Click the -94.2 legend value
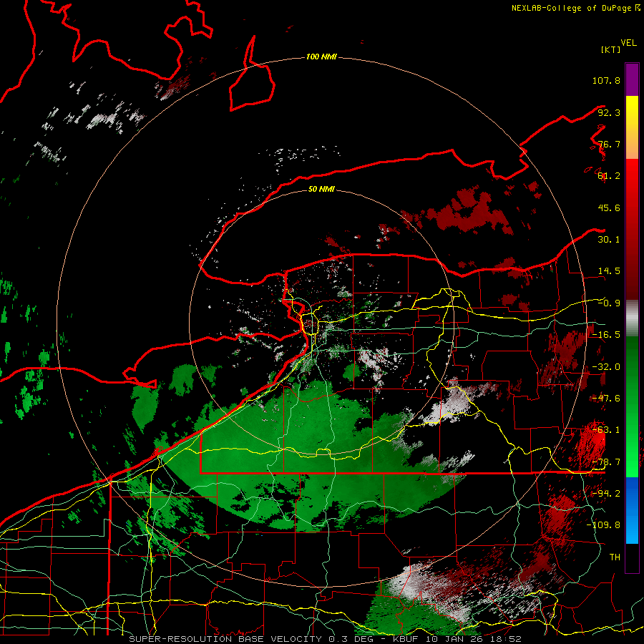644x644 pixels. [x=606, y=494]
